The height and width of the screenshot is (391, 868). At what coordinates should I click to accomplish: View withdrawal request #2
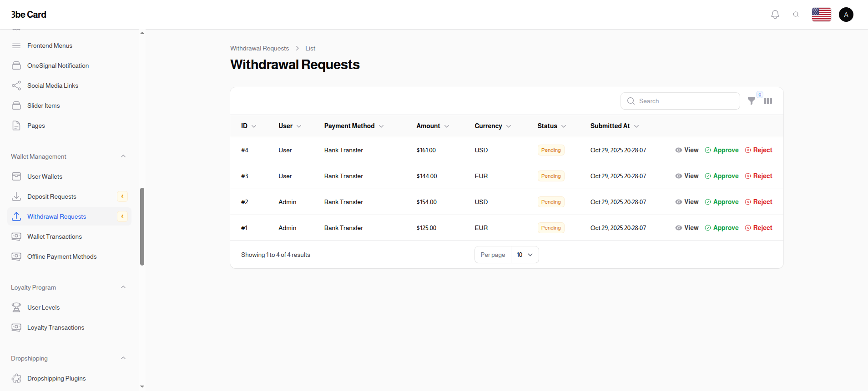(687, 202)
